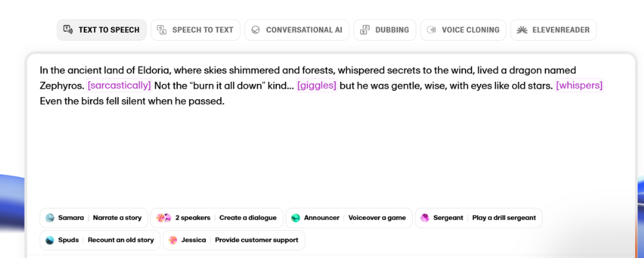
Task: Click the [sarcastically] tag in the text
Action: 119,86
